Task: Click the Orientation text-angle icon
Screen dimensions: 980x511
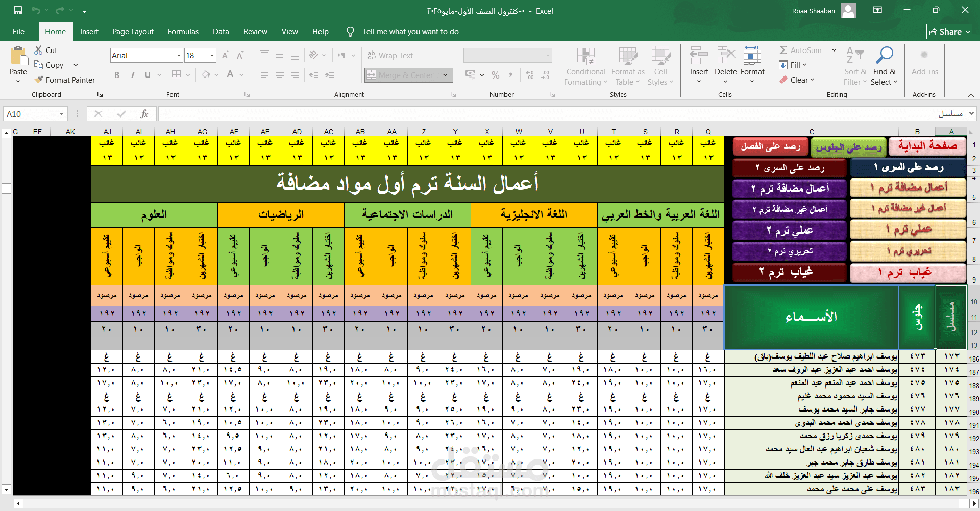Action: (x=313, y=55)
